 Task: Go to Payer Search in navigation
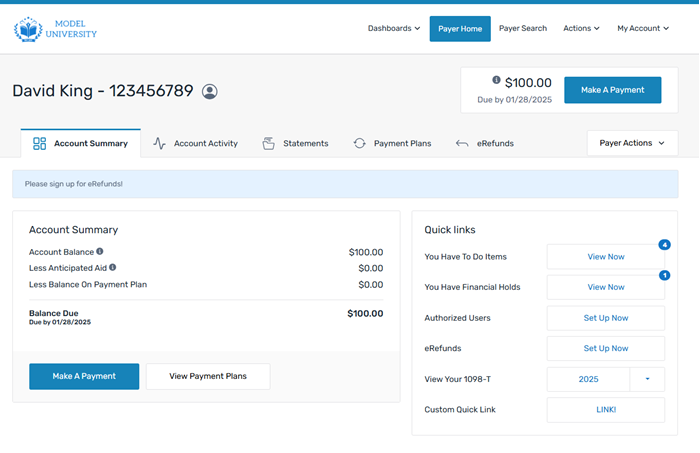[x=523, y=29]
